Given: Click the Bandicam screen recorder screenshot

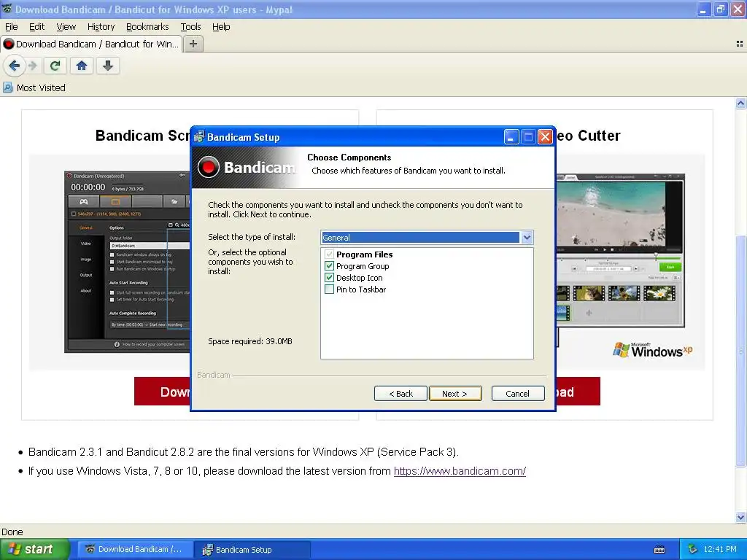Looking at the screenshot, I should point(127,262).
